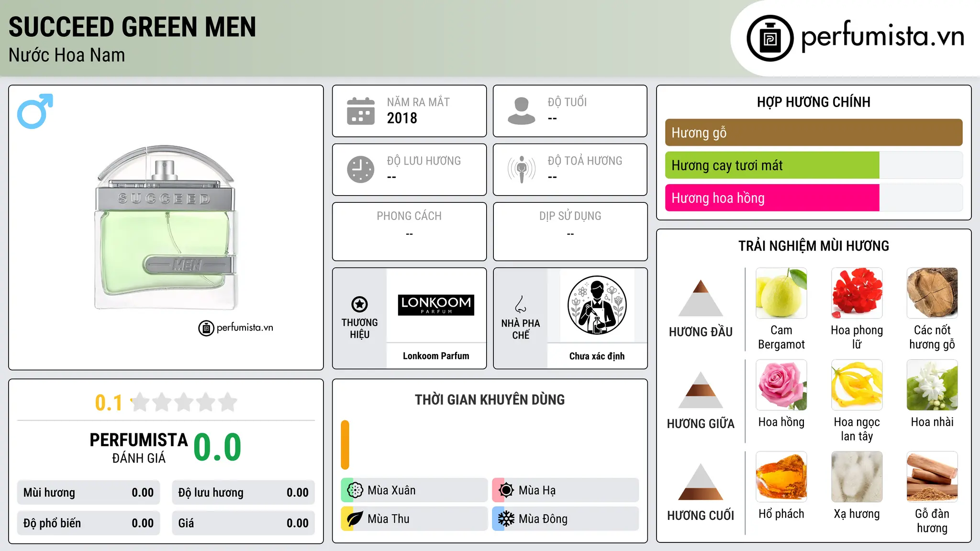
Task: Click the Độ phổ biến score row
Action: [89, 523]
